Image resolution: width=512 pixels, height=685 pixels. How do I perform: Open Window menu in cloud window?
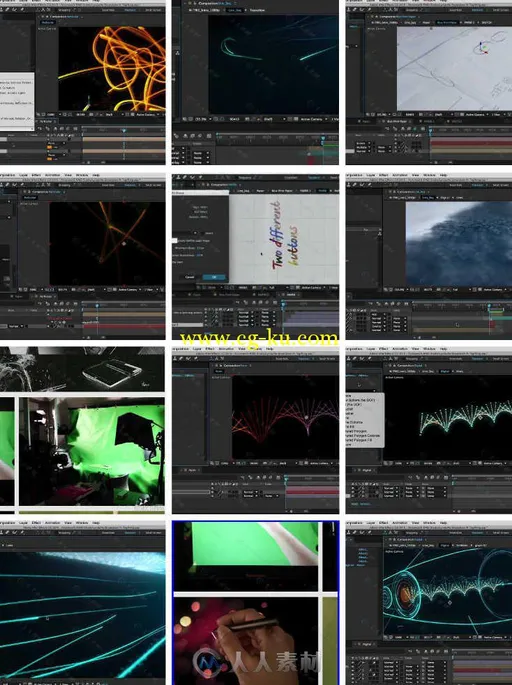[x=429, y=175]
